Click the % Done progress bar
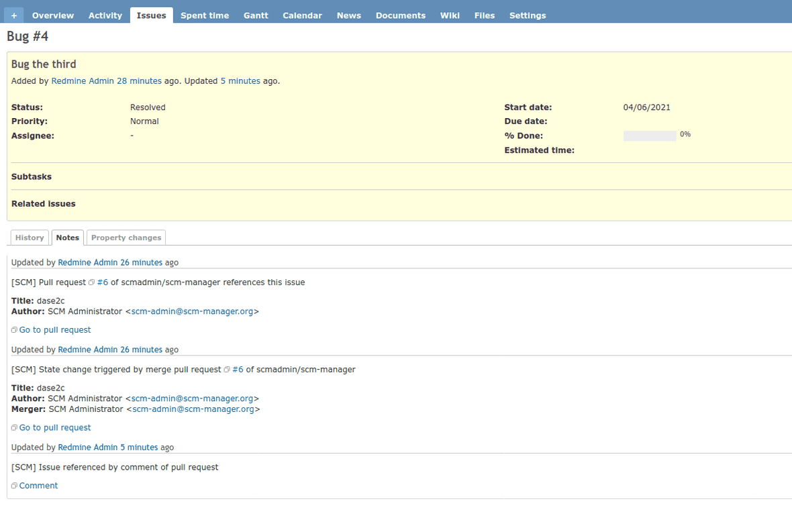Screen dimensions: 792x532 (650, 135)
